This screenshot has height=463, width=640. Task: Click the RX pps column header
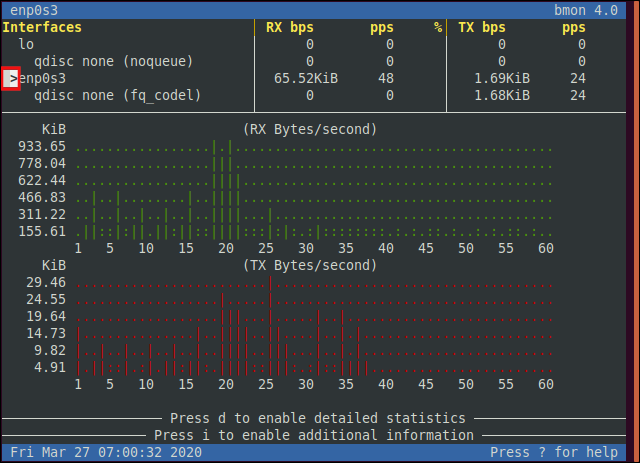pos(382,27)
